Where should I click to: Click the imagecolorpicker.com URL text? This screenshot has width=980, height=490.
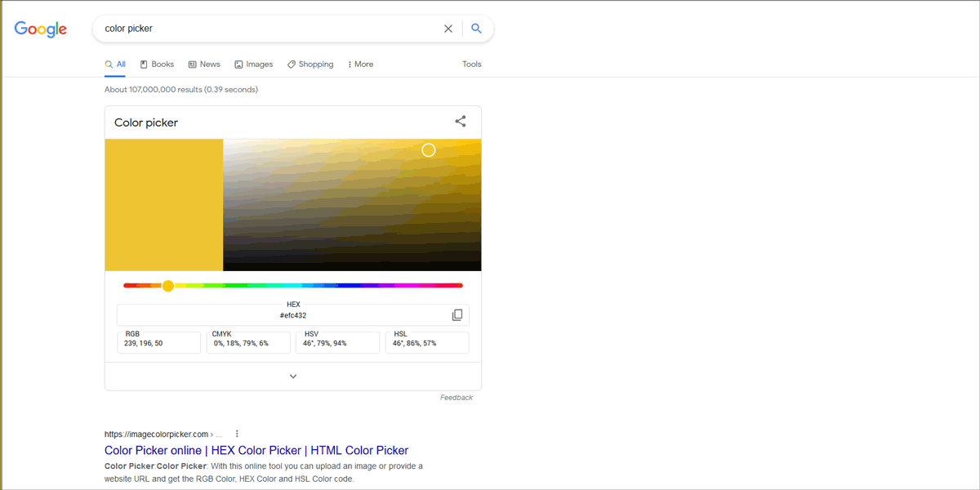click(x=157, y=434)
